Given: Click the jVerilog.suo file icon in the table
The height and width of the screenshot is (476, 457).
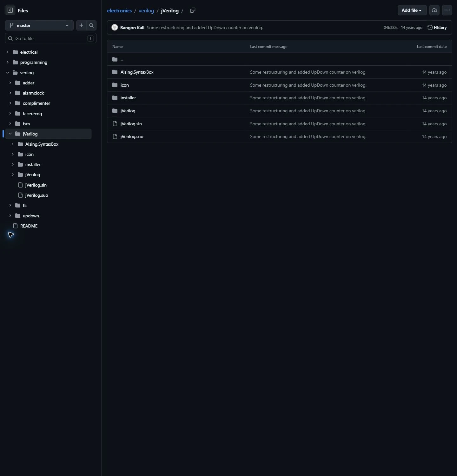Looking at the screenshot, I should point(115,136).
